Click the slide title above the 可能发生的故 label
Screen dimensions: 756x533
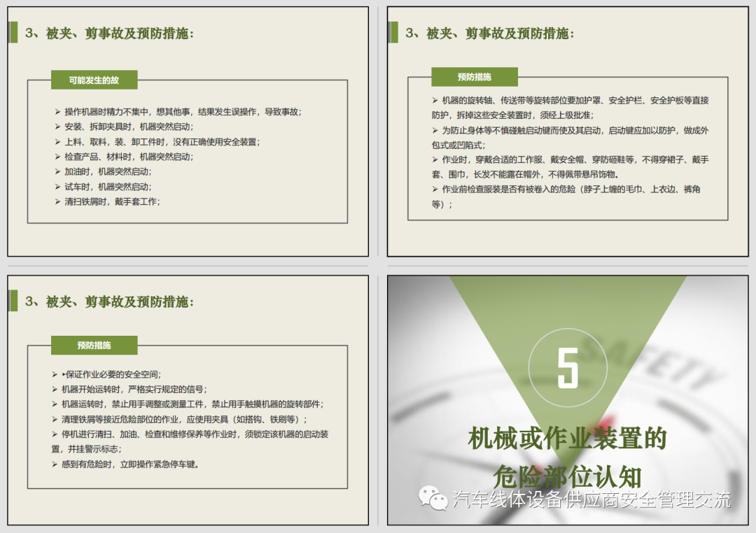[x=109, y=34]
